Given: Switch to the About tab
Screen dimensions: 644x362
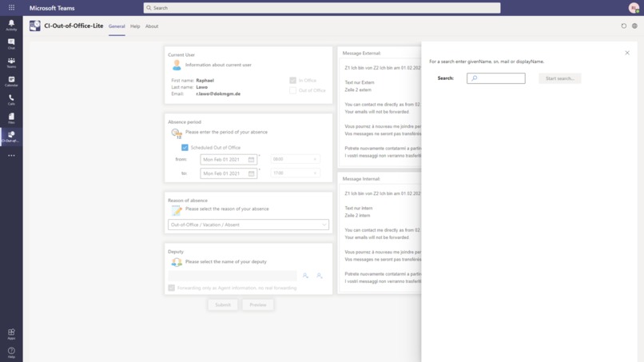Looking at the screenshot, I should pyautogui.click(x=152, y=26).
